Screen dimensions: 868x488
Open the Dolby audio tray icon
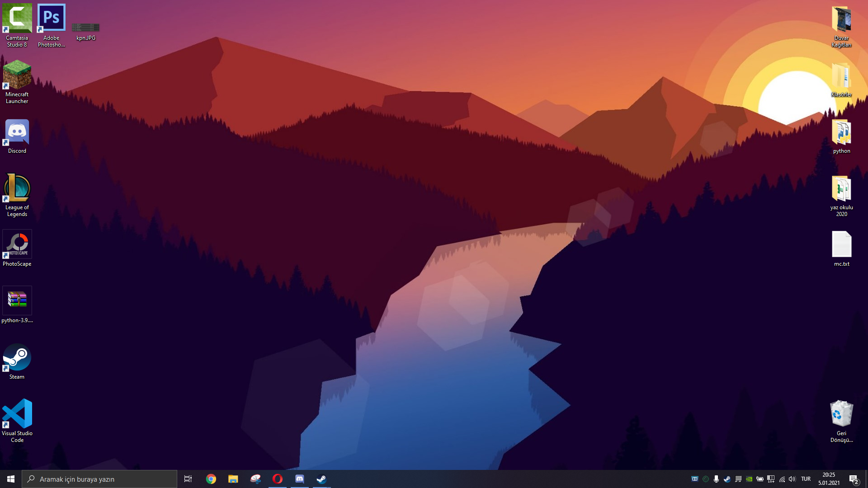pyautogui.click(x=695, y=479)
